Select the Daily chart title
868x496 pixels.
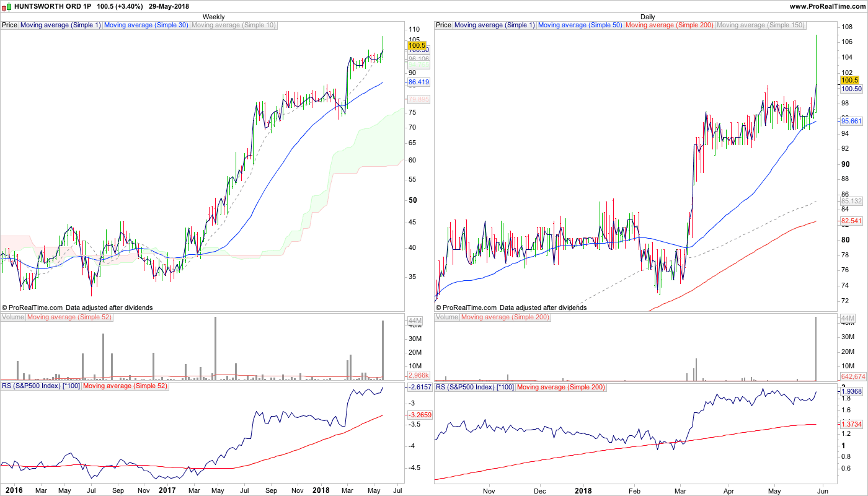coord(648,17)
